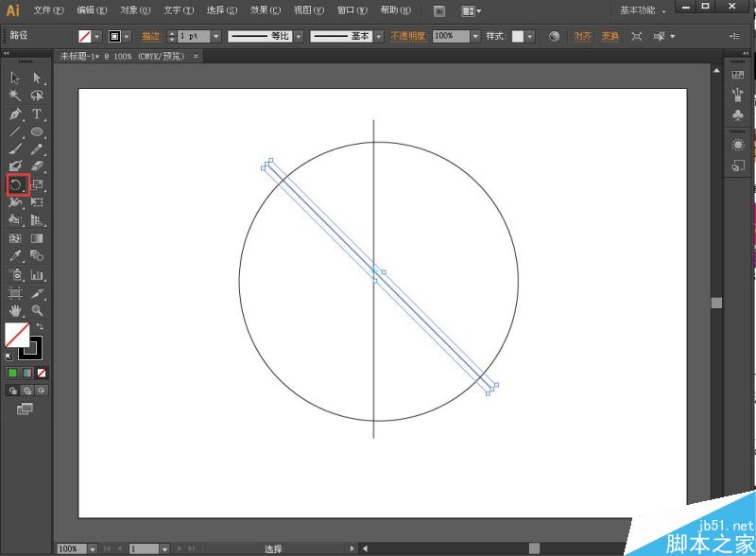Select the Scale tool
Image resolution: width=756 pixels, height=556 pixels.
point(37,184)
